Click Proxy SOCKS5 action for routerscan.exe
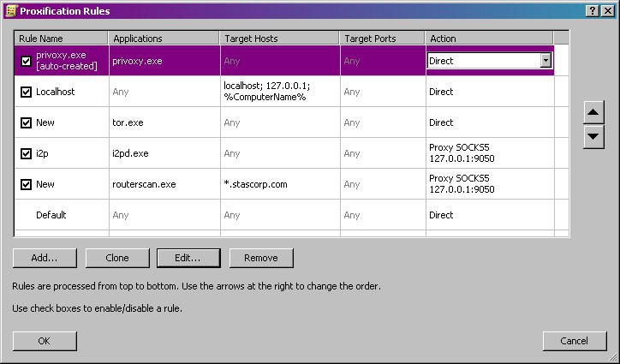The width and height of the screenshot is (620, 364). click(490, 184)
